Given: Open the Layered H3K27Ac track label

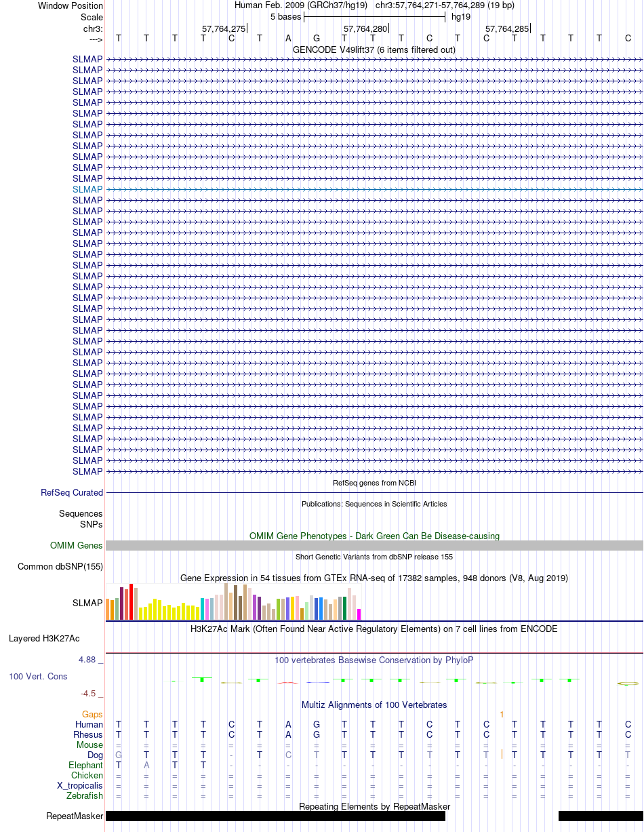Looking at the screenshot, I should (44, 638).
